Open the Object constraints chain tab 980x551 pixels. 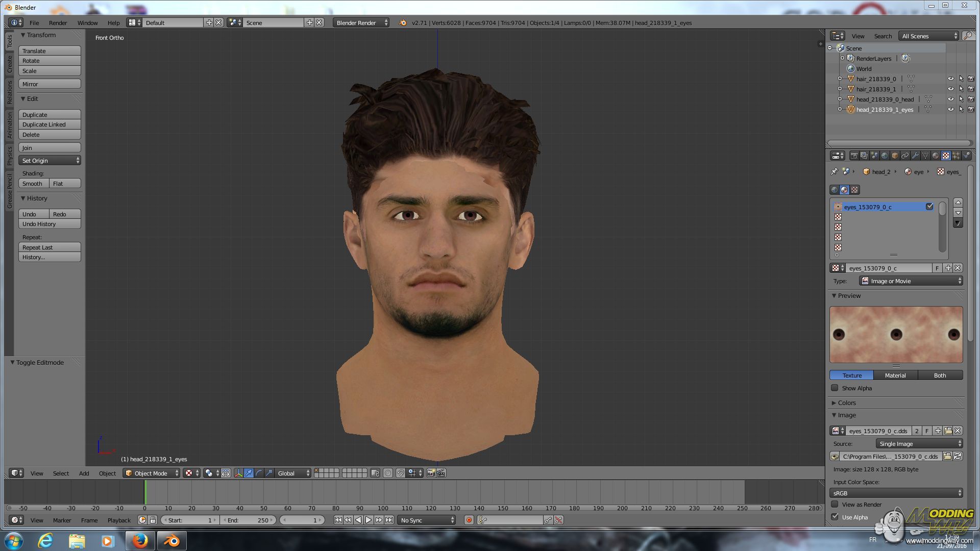[x=905, y=156]
